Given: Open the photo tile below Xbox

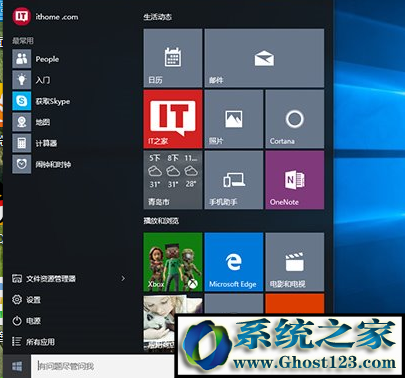Looking at the screenshot, I should coord(159,323).
